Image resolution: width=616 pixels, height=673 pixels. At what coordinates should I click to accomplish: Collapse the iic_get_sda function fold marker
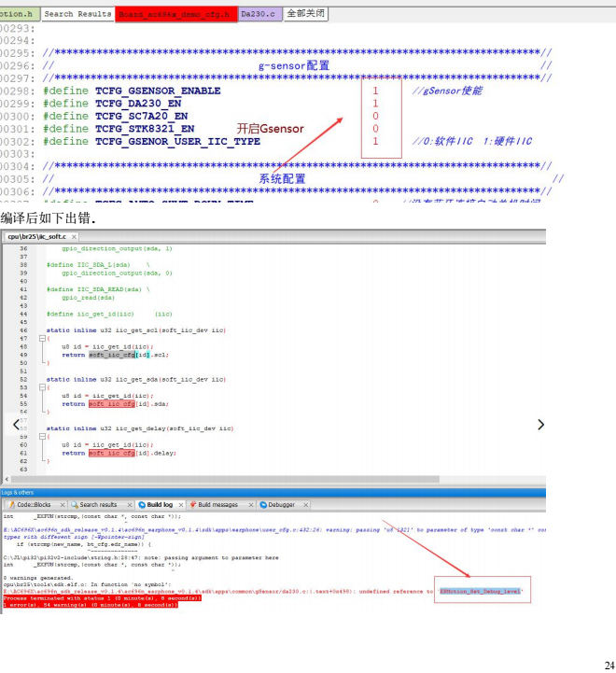[x=42, y=387]
